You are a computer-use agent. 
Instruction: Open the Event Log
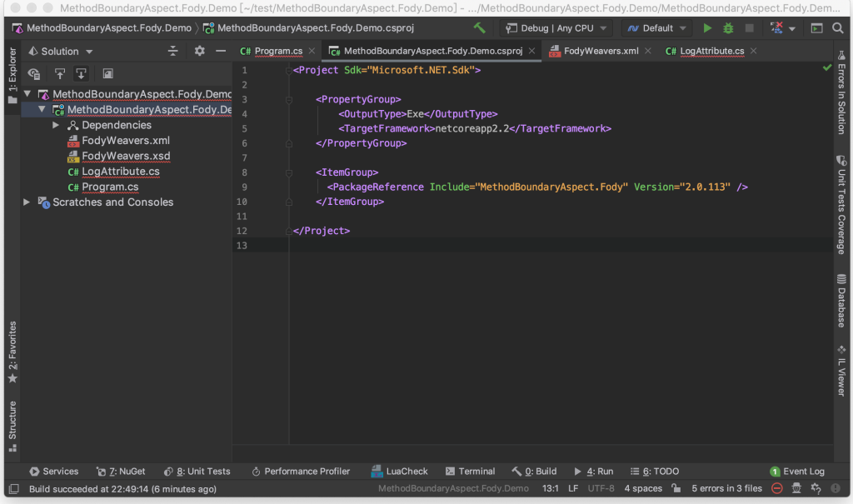(x=797, y=472)
